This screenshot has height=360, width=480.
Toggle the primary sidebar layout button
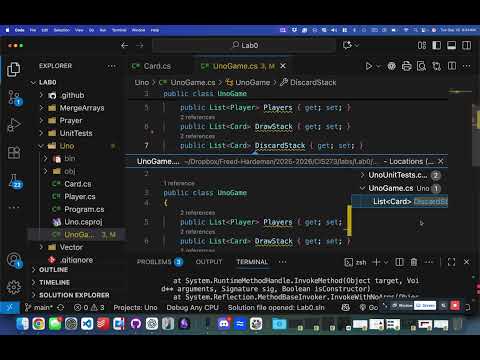pyautogui.click(x=437, y=45)
